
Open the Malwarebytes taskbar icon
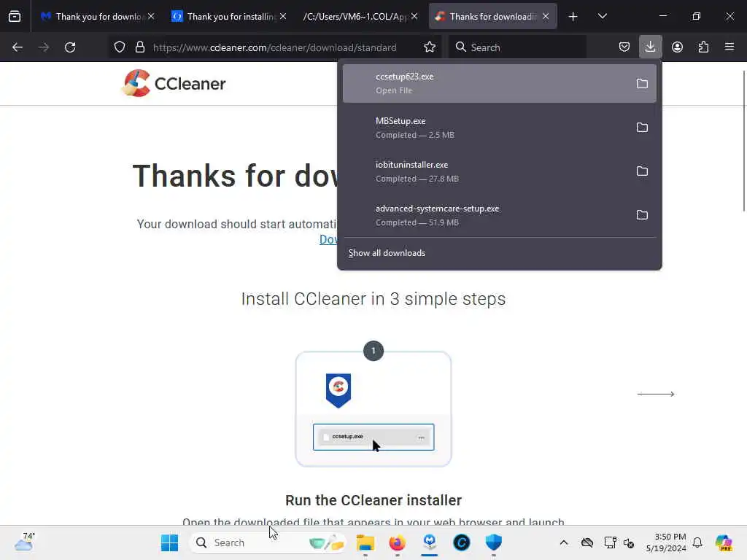tap(430, 542)
